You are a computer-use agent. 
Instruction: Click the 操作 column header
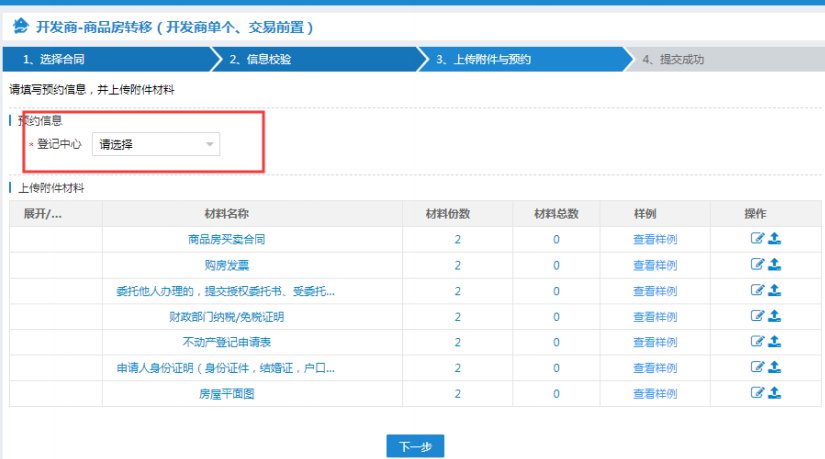[766, 214]
